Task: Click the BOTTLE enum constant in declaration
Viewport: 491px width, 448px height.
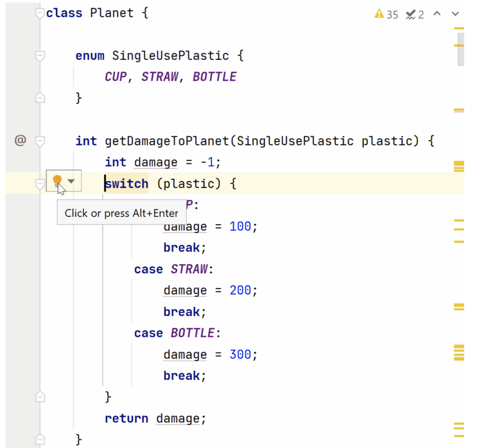Action: (214, 77)
